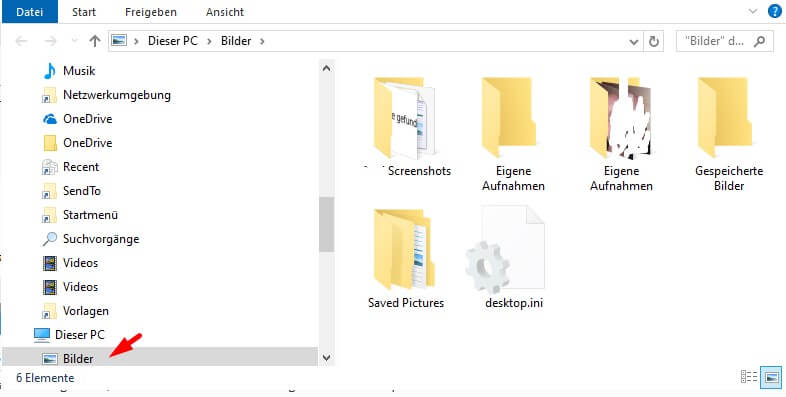This screenshot has width=786, height=397.
Task: Switch to the Start ribbon tab
Action: pos(84,12)
